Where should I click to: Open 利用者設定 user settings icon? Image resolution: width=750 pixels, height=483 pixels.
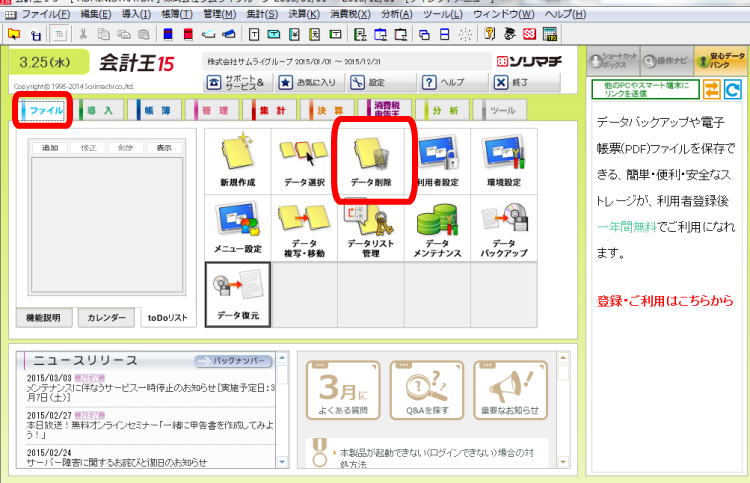438,161
